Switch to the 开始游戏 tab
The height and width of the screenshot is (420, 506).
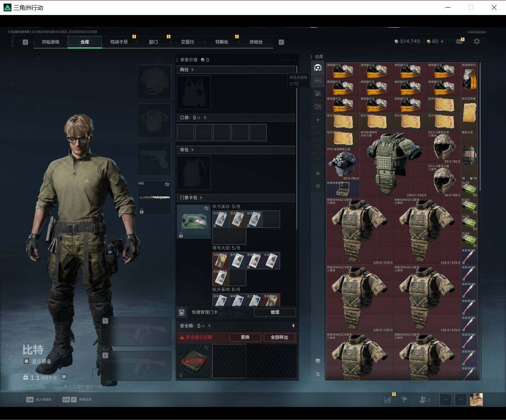click(x=51, y=42)
